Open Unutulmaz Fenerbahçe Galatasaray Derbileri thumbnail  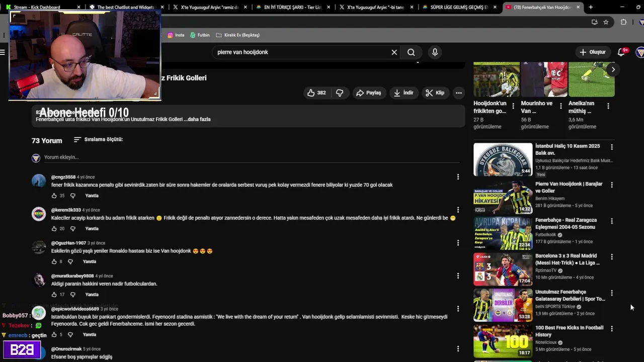click(x=503, y=305)
